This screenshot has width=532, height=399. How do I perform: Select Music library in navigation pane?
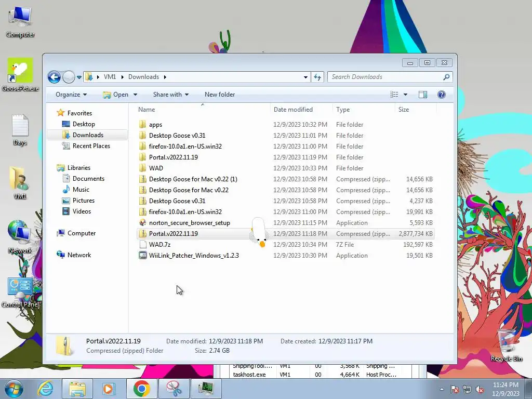click(x=81, y=189)
